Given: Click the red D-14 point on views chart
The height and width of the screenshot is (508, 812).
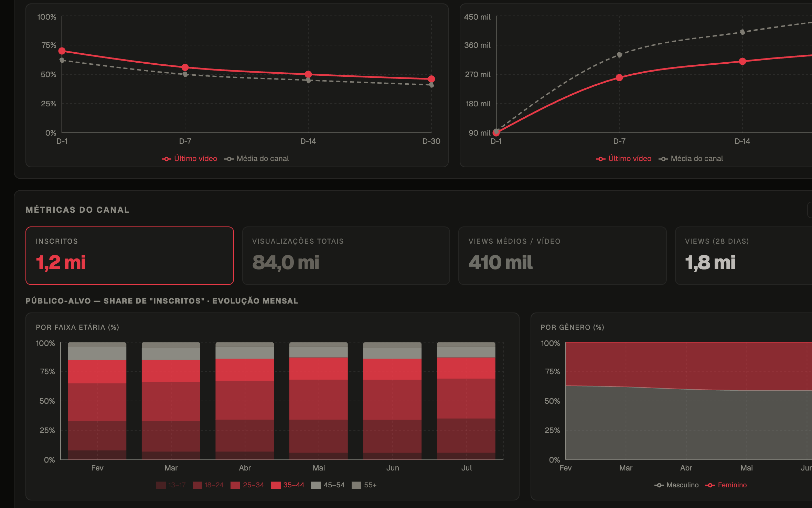Looking at the screenshot, I should [742, 61].
